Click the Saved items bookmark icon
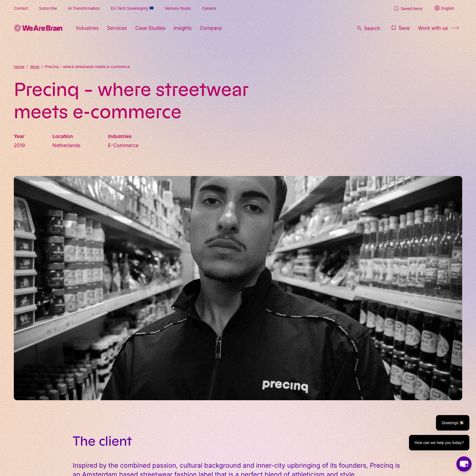476x476 pixels. [396, 9]
